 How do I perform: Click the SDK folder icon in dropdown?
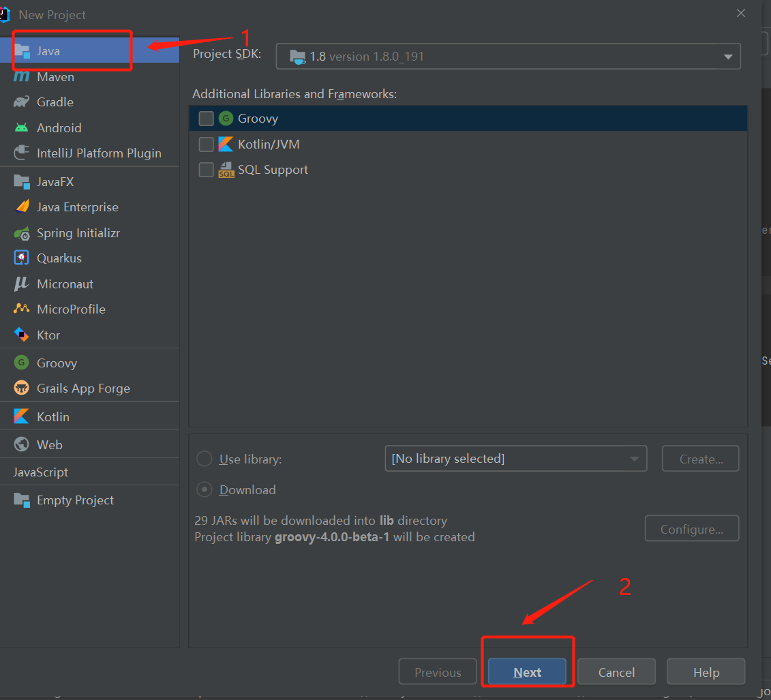(x=297, y=57)
